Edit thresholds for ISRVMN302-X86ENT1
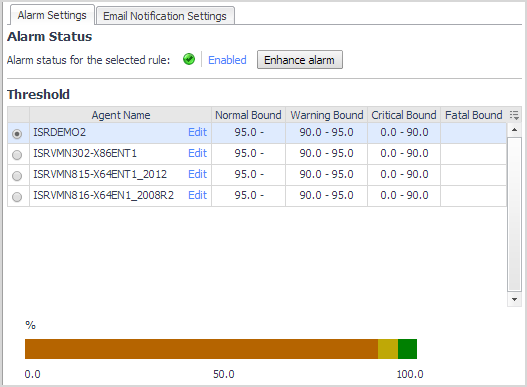 click(197, 153)
